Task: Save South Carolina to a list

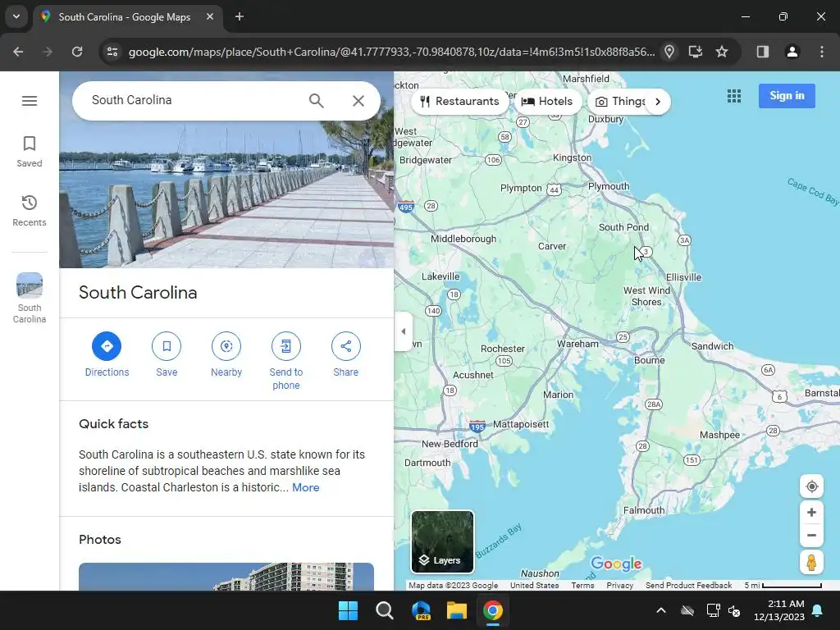Action: pyautogui.click(x=167, y=354)
